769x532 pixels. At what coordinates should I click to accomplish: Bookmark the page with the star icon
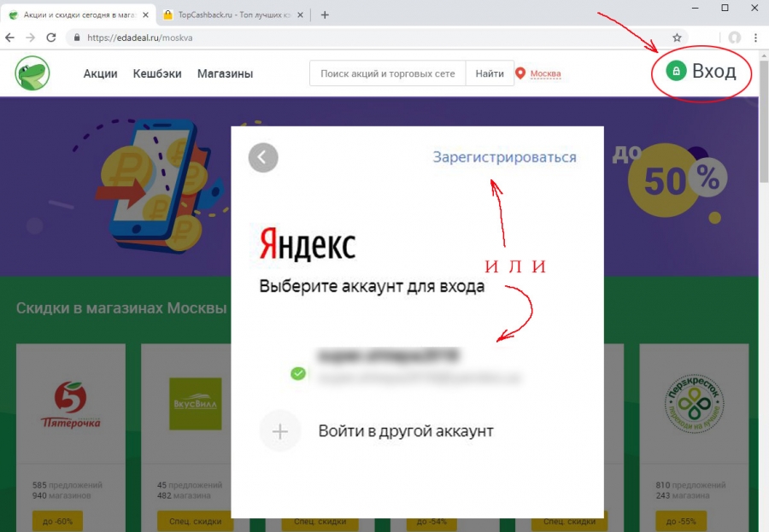point(677,38)
